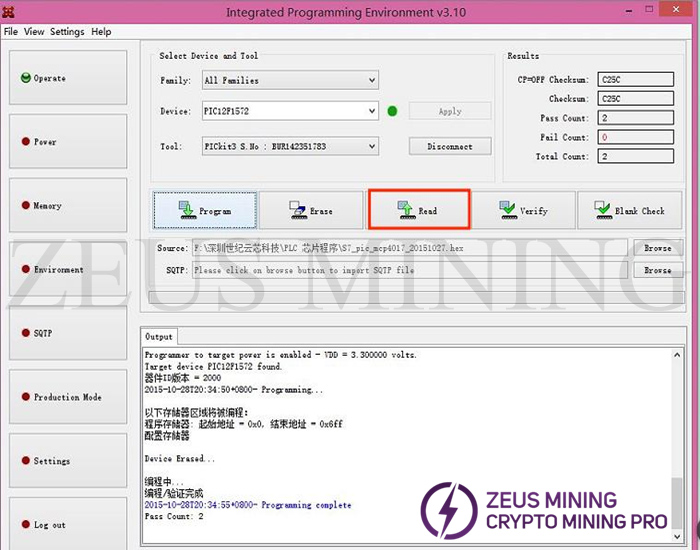Image resolution: width=700 pixels, height=550 pixels.
Task: Click the SQTP file path field
Action: tap(409, 270)
